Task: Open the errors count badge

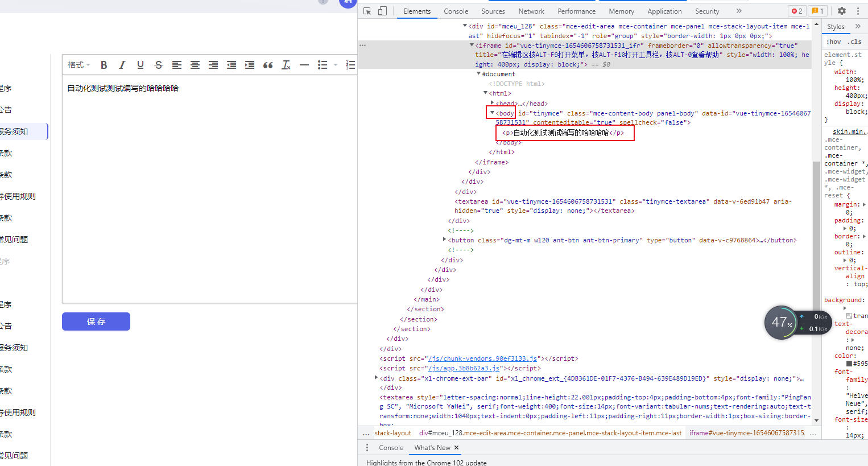Action: (x=797, y=11)
